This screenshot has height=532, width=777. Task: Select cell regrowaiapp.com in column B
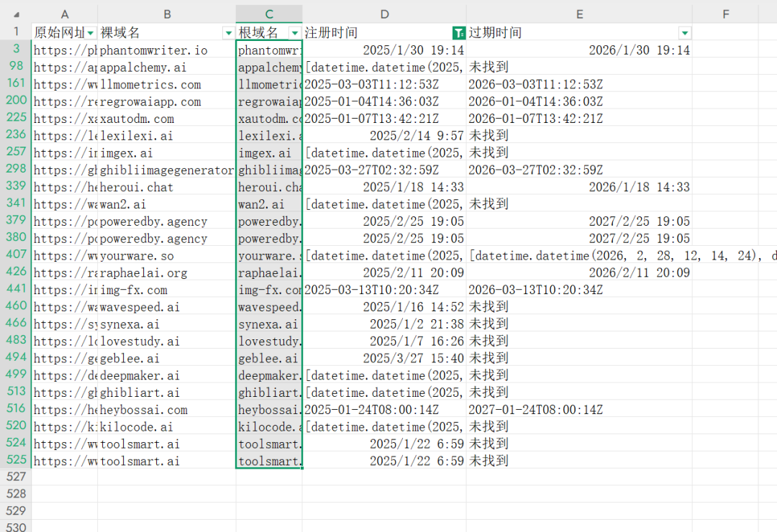pyautogui.click(x=167, y=101)
